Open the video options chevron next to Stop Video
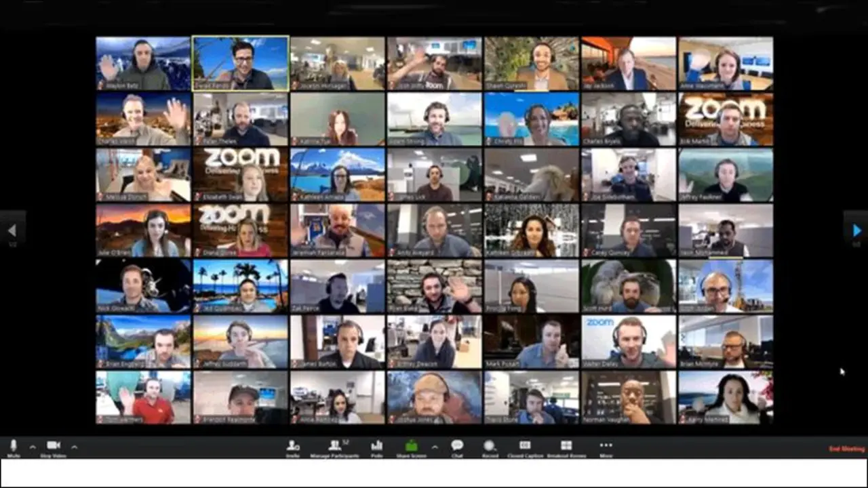The width and height of the screenshot is (868, 488). coord(75,447)
